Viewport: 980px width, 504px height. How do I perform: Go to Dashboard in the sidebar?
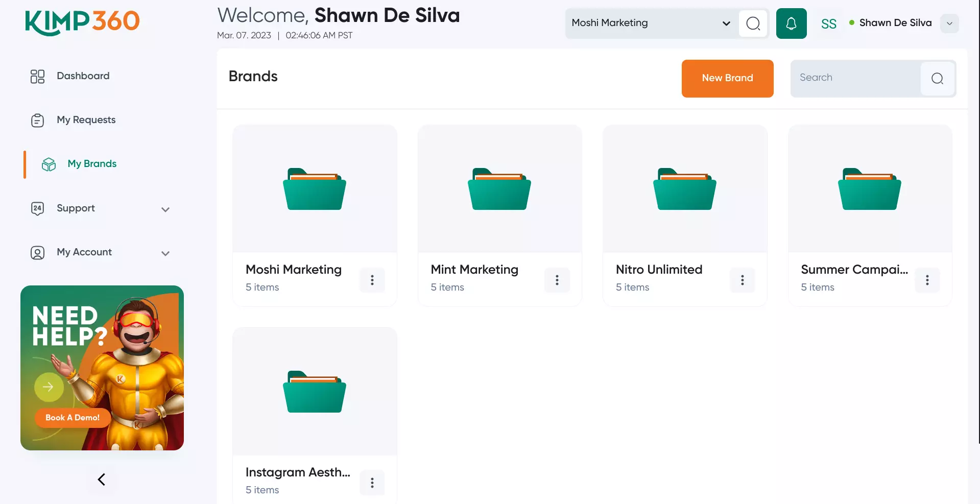83,76
